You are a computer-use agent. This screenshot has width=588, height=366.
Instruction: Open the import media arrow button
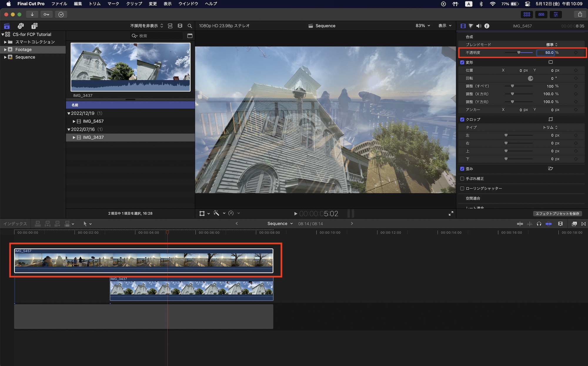point(32,14)
